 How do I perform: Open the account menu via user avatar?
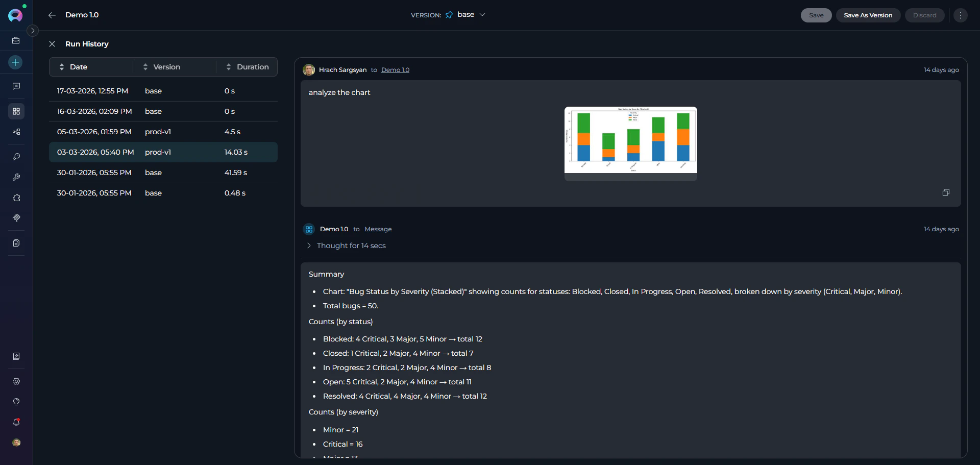click(x=16, y=443)
